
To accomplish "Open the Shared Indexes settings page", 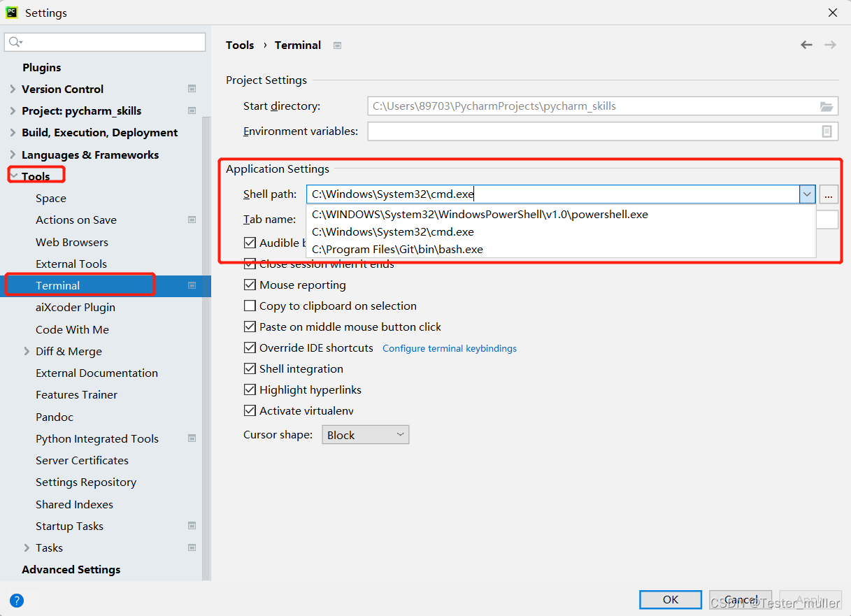I will tap(74, 504).
